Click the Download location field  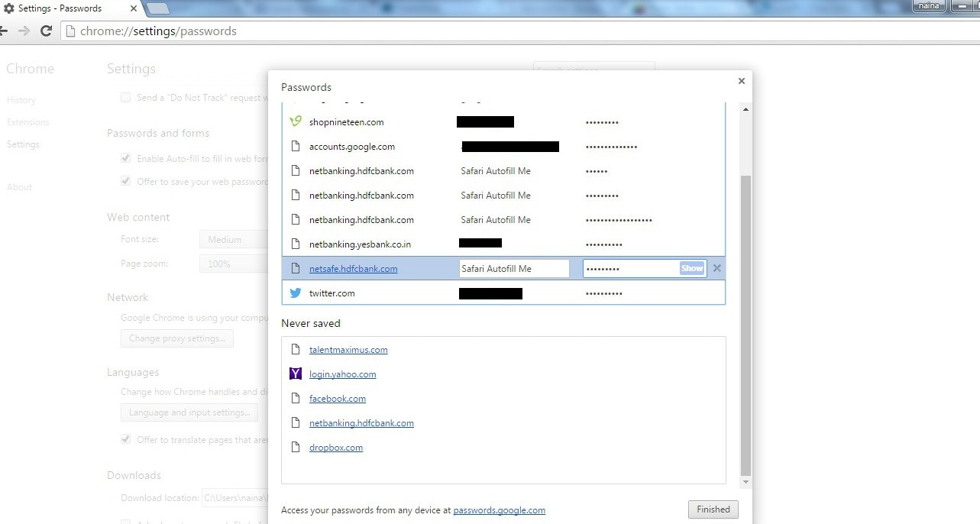coord(234,498)
